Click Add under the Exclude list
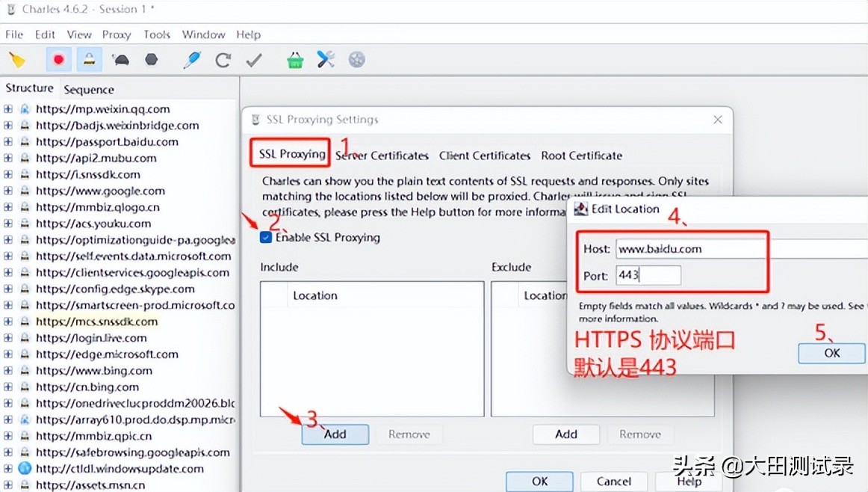 click(x=565, y=434)
